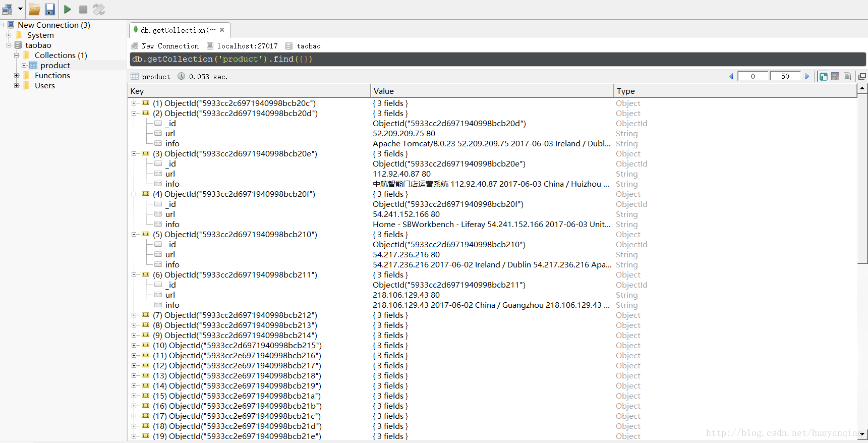Expand document (7) ObjectId ending bcb212

[x=134, y=315]
